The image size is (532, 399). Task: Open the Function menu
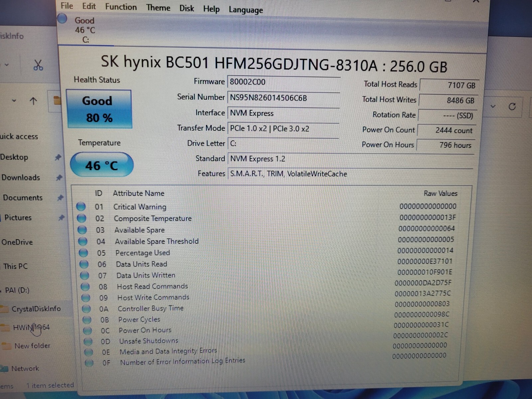point(121,7)
